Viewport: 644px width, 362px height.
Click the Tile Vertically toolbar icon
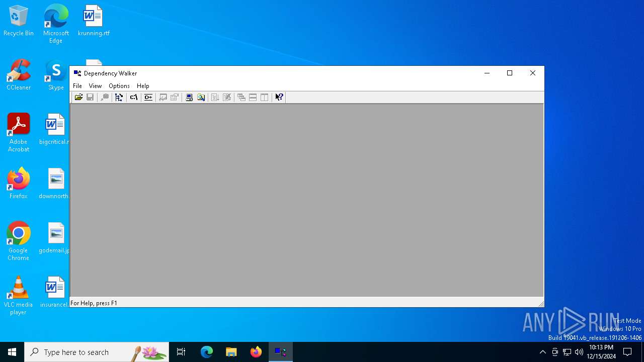point(265,97)
